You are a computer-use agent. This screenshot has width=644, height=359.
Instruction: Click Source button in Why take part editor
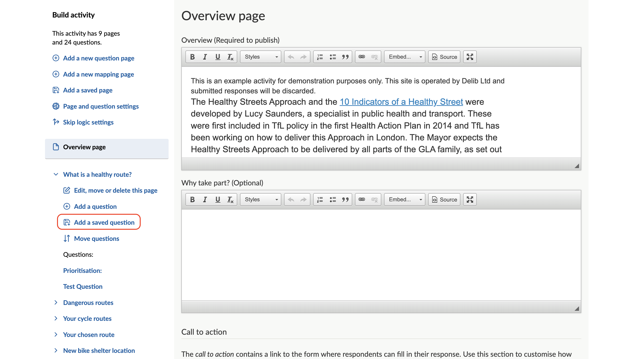pyautogui.click(x=444, y=199)
